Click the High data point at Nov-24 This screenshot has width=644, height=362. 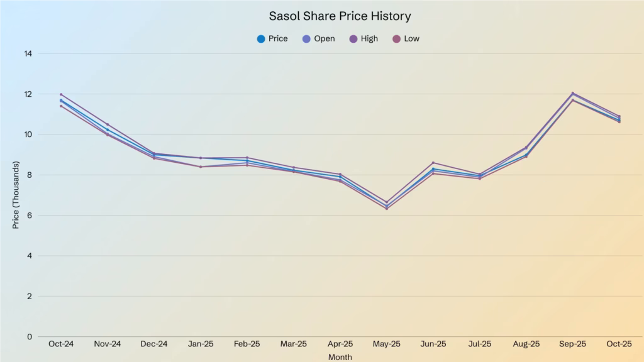click(108, 124)
